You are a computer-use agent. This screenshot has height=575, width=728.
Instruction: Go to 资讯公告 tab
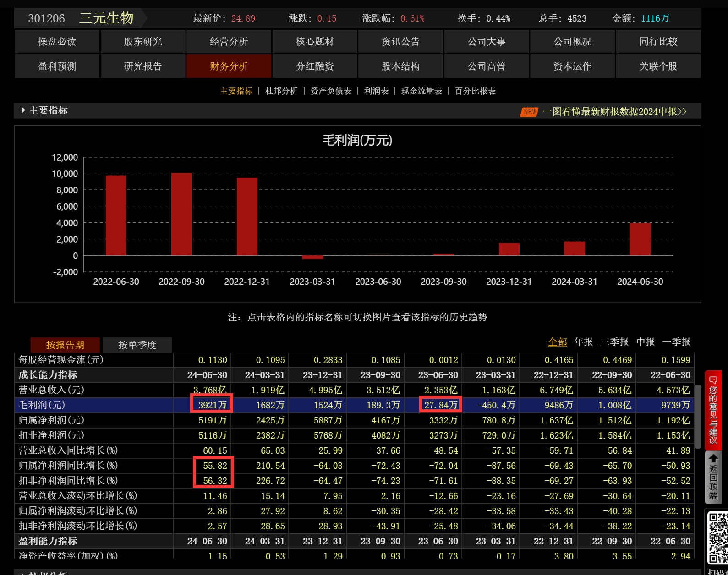click(x=400, y=42)
